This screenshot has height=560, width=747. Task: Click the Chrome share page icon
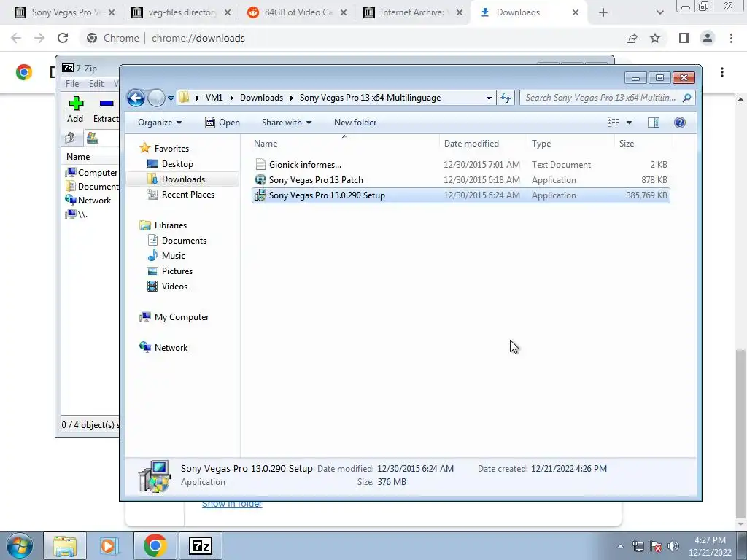point(632,38)
